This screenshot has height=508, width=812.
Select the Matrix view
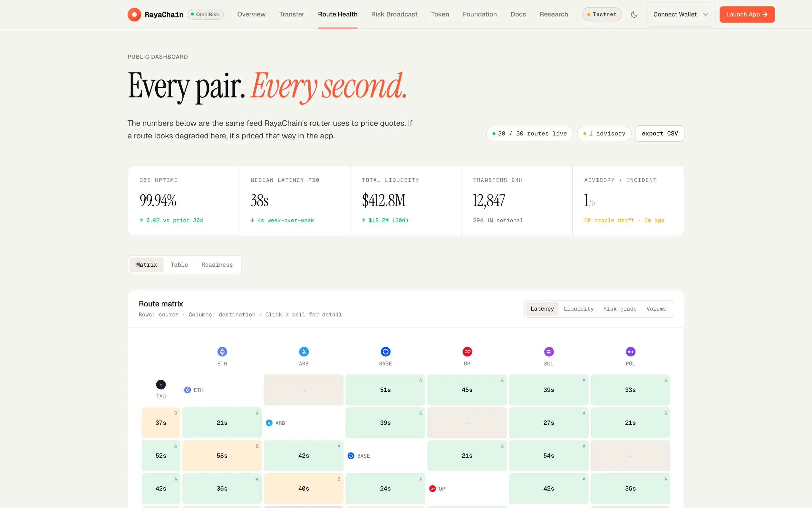(147, 265)
